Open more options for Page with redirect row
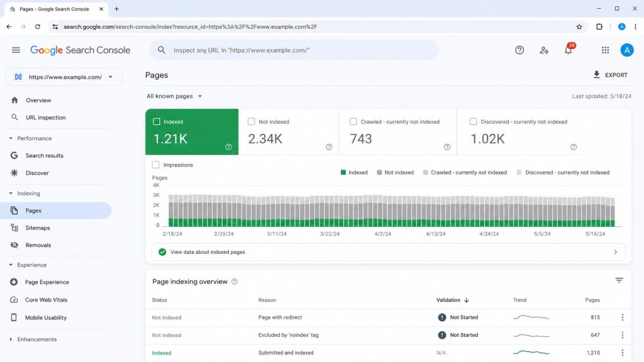644x362 pixels. [623, 317]
